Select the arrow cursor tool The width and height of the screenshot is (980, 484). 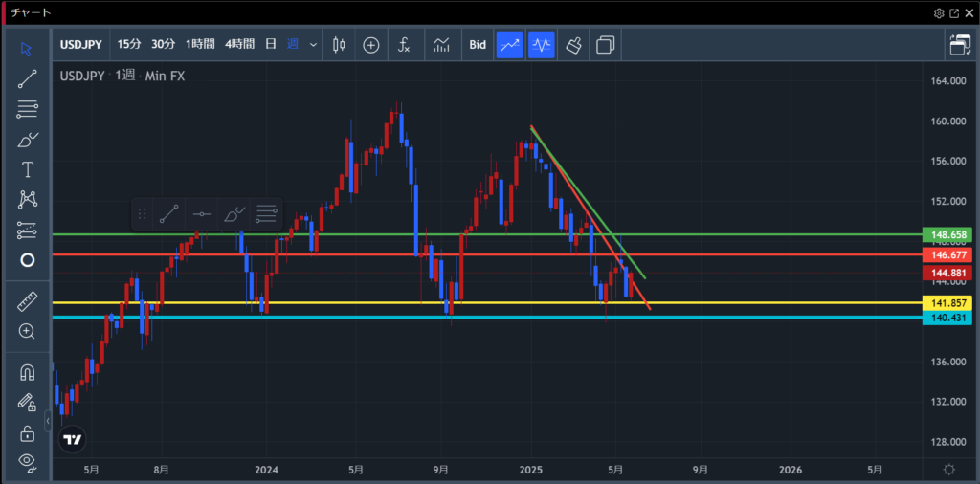coord(27,49)
